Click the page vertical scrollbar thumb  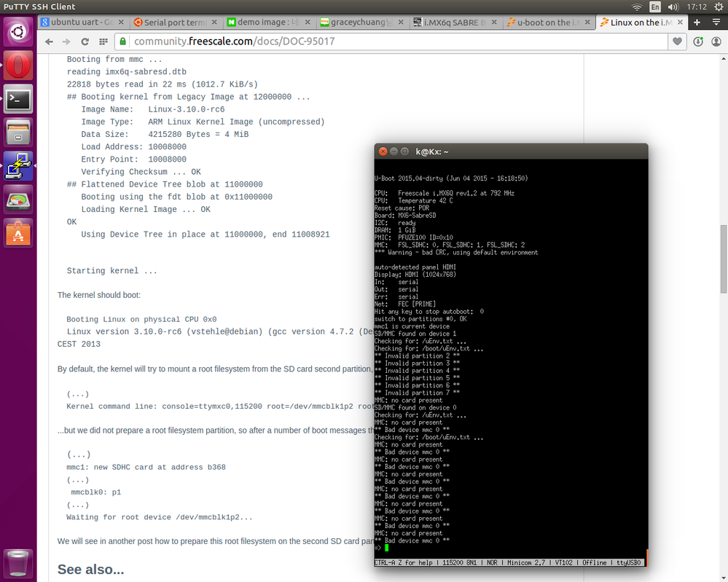pyautogui.click(x=724, y=259)
